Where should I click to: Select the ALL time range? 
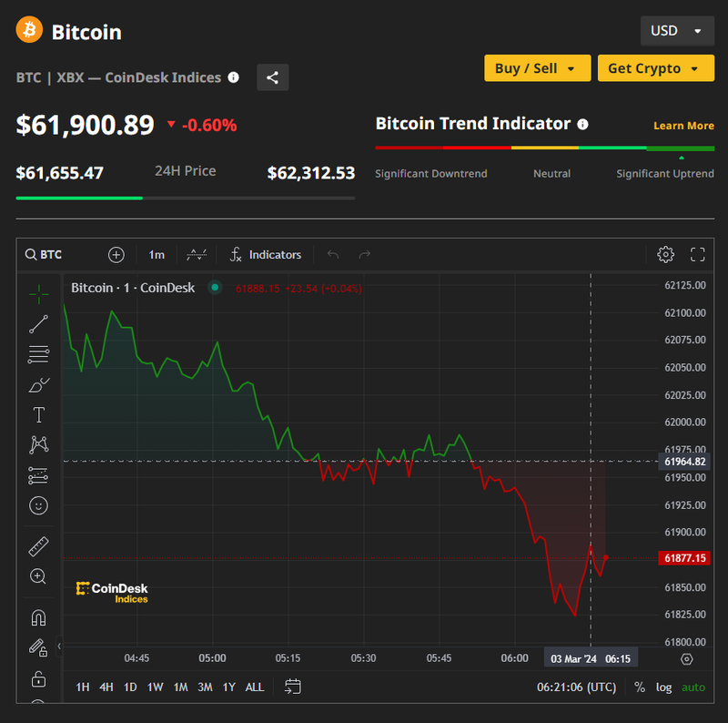coord(255,687)
